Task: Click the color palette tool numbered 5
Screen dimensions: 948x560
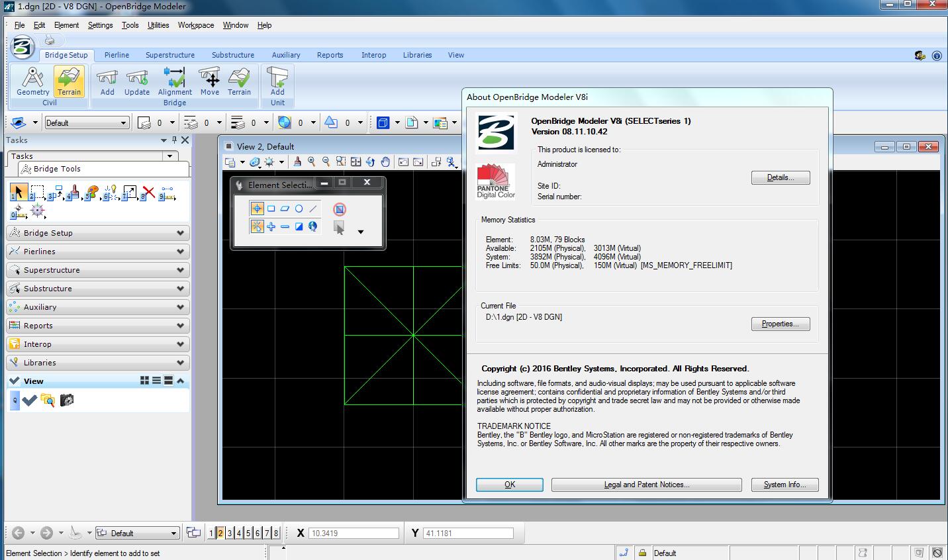Action: point(92,193)
